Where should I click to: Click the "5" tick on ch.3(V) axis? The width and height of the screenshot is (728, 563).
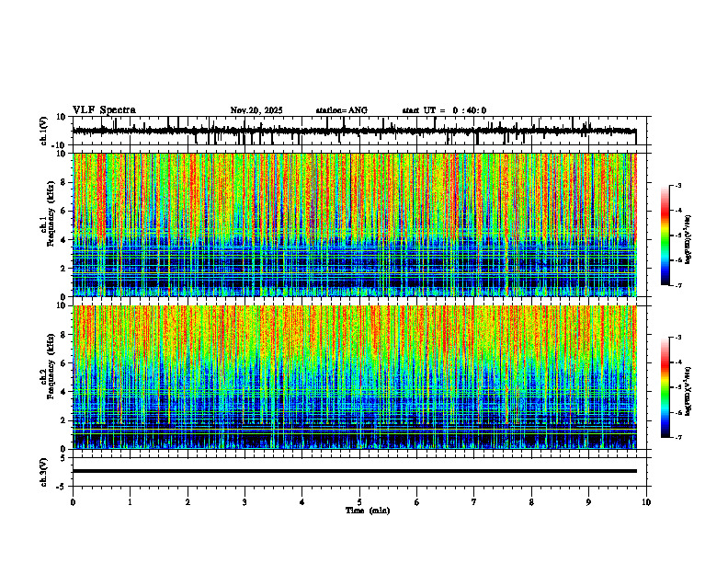[63, 457]
